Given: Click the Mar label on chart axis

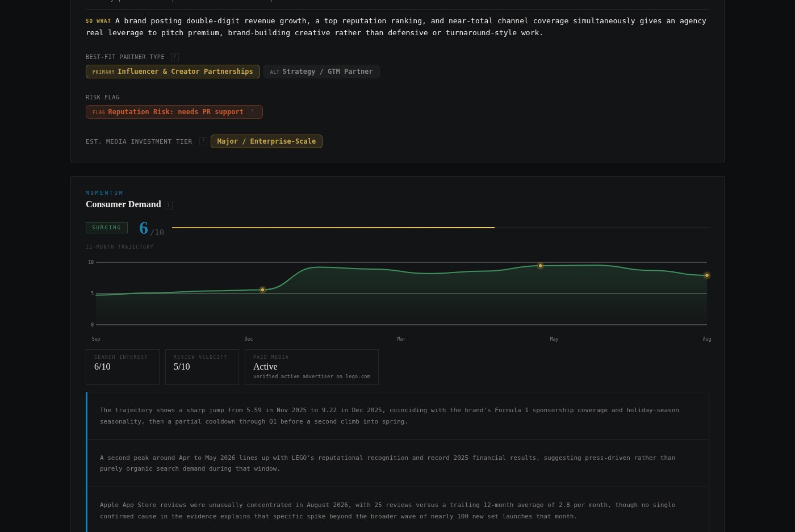Looking at the screenshot, I should 401,339.
